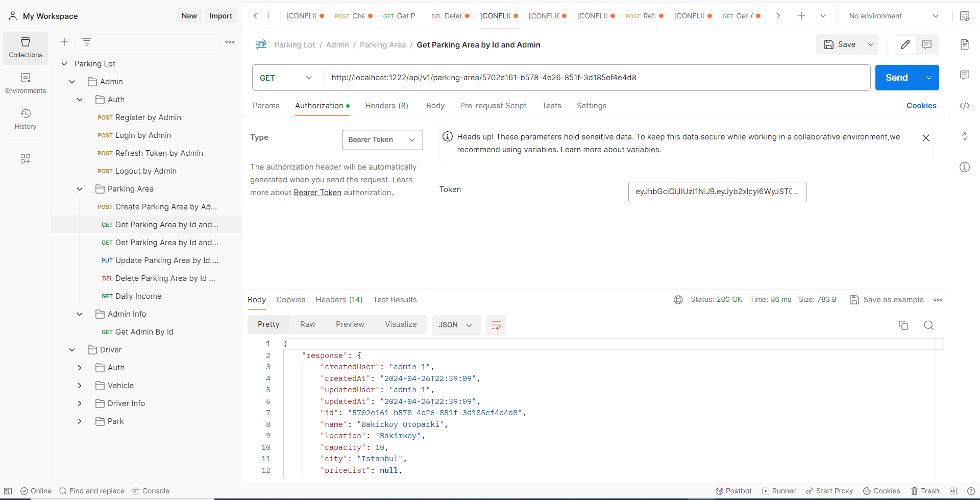The height and width of the screenshot is (500, 980).
Task: Open the comments icon beside edit pencil
Action: coord(927,44)
